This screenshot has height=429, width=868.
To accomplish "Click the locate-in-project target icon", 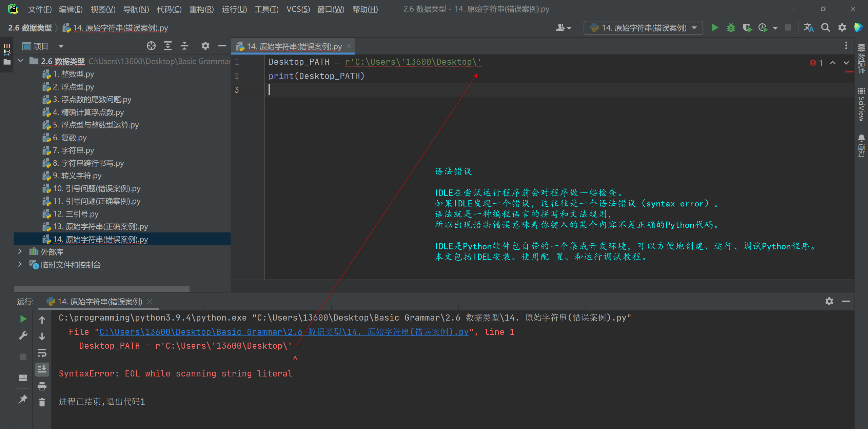I will pyautogui.click(x=151, y=46).
